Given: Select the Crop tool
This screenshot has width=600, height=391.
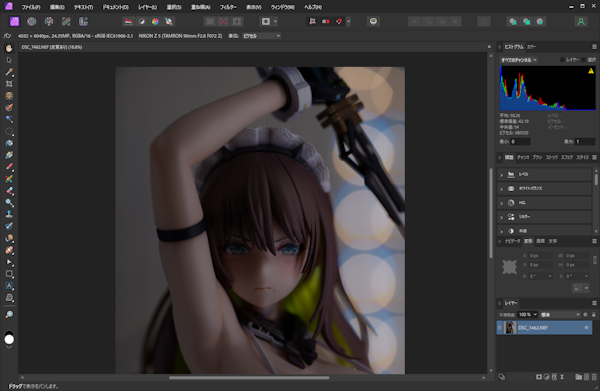Looking at the screenshot, I should point(9,84).
